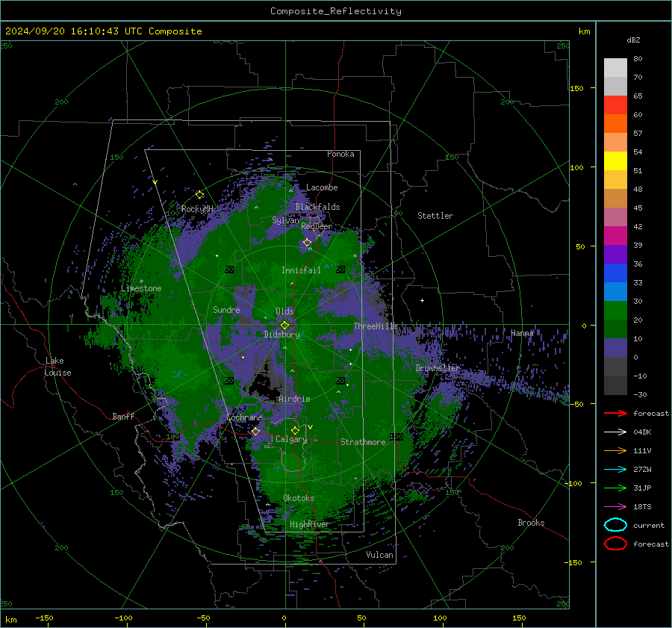Click the cyan current ellipse icon
This screenshot has width=672, height=628.
615,525
